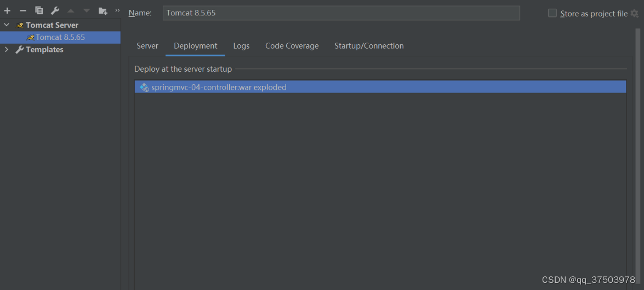Enable Store as project file checkbox
Screen dimensions: 644x290
552,13
